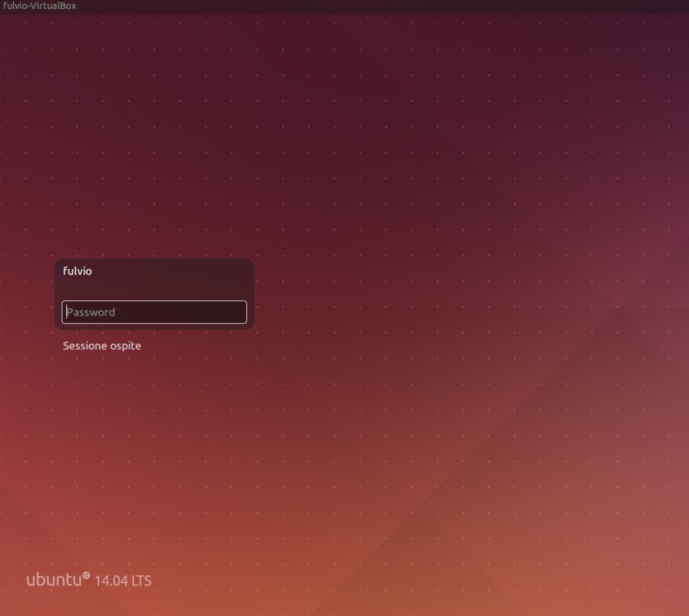Image resolution: width=689 pixels, height=616 pixels.
Task: Choose Sessione ospite guest session
Action: click(102, 345)
